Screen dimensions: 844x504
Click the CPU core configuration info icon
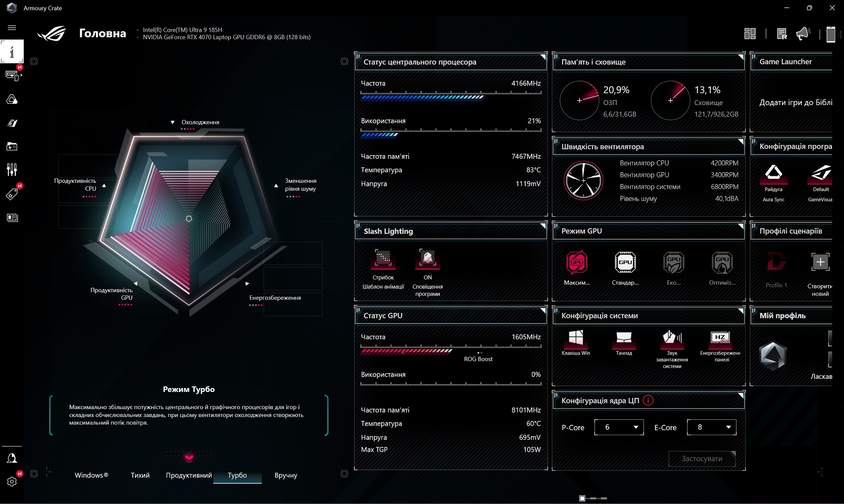(x=648, y=400)
